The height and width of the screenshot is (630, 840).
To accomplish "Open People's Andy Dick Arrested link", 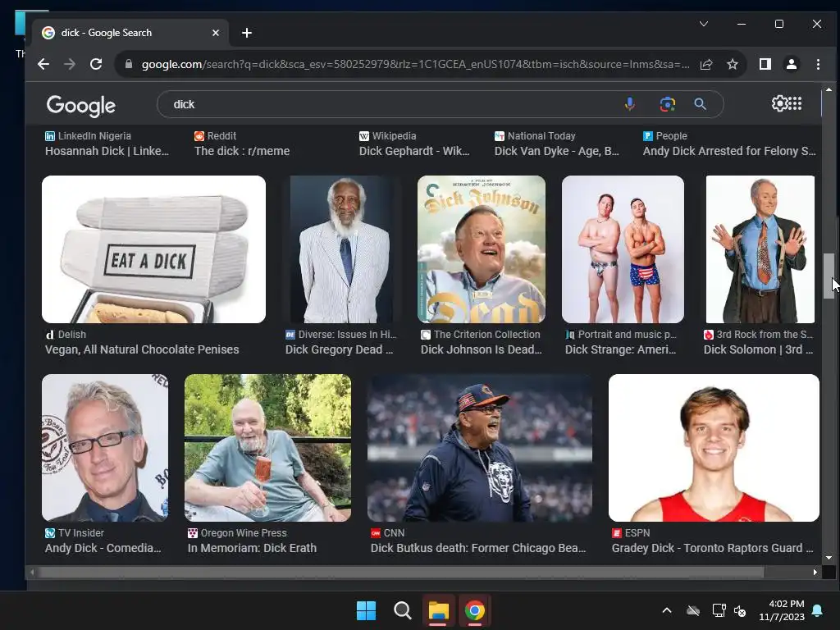I will (729, 151).
